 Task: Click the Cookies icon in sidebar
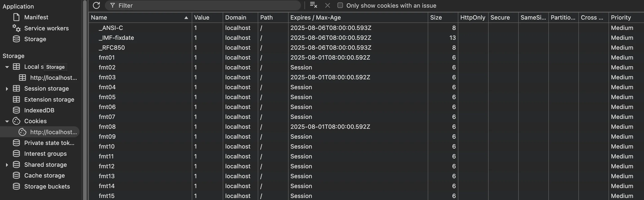[16, 121]
